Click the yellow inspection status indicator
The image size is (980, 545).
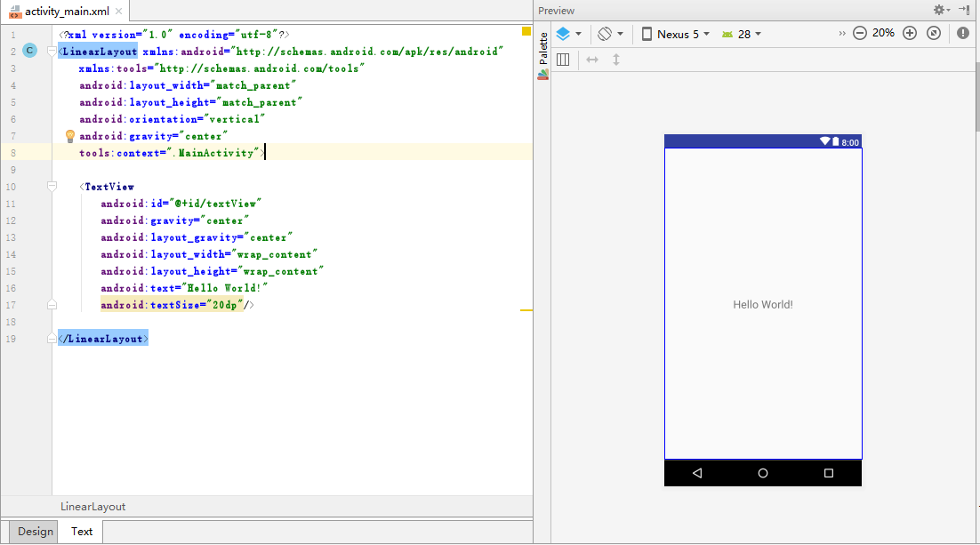(526, 32)
